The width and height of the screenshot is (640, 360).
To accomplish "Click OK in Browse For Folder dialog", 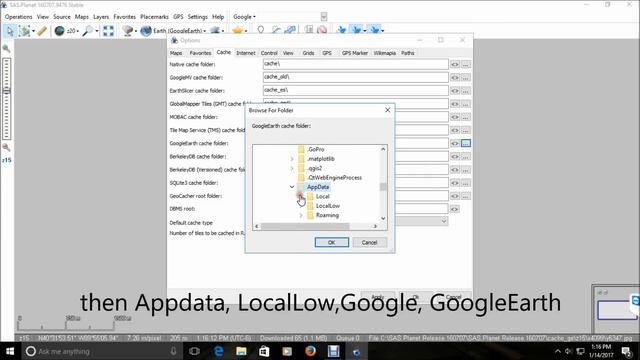I will click(331, 242).
